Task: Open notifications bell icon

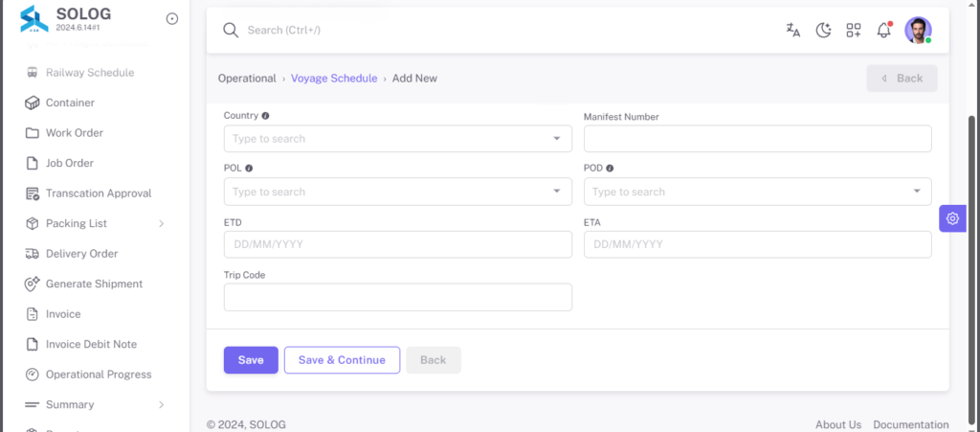Action: pos(883,30)
